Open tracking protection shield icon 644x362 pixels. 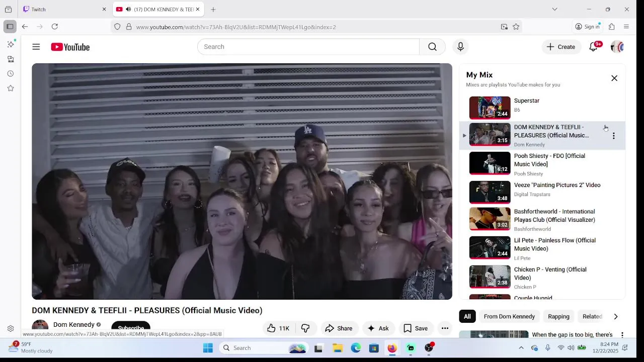(117, 27)
